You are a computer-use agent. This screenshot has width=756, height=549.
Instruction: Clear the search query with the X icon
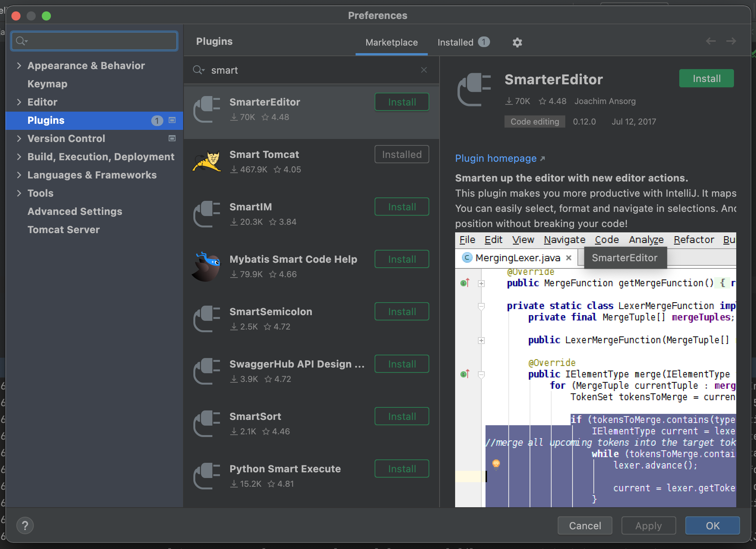[x=424, y=70]
